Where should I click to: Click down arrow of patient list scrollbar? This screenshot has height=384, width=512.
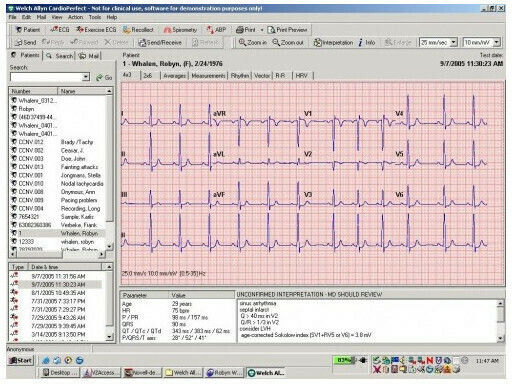109,246
